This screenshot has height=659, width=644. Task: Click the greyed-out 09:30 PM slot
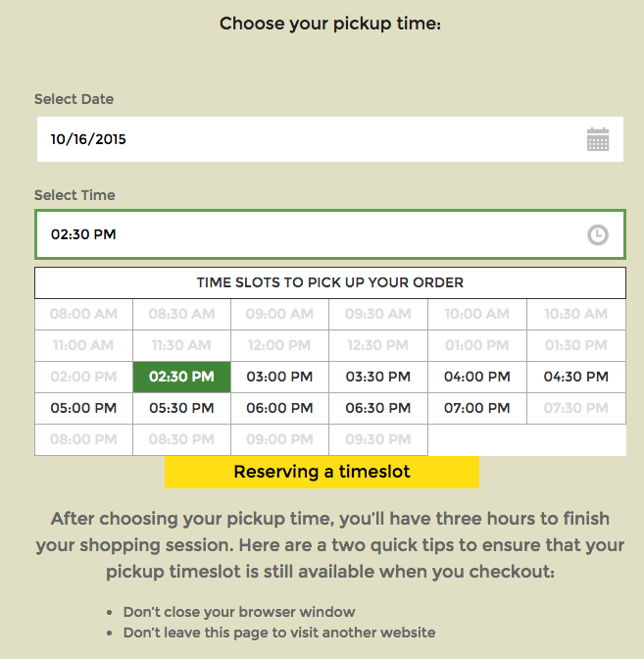tap(378, 439)
